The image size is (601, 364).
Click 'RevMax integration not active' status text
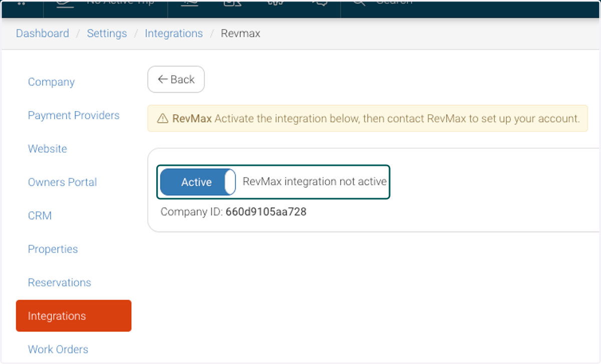pos(315,181)
